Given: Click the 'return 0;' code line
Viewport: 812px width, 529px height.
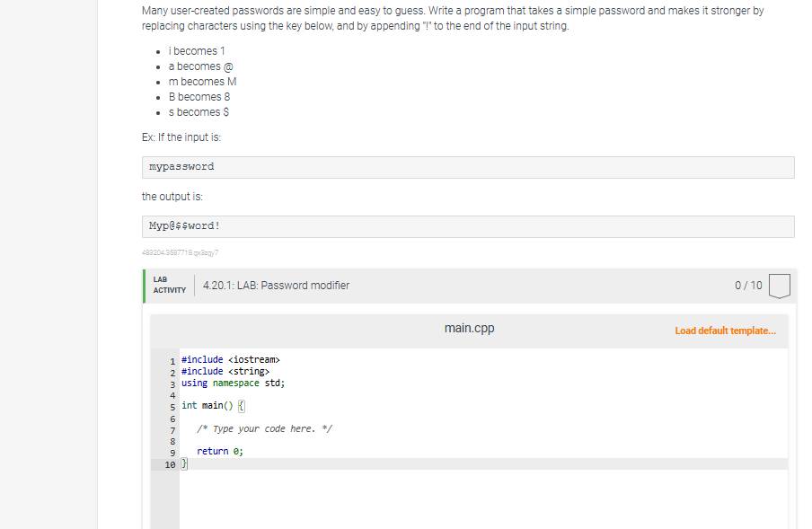Looking at the screenshot, I should tap(220, 452).
